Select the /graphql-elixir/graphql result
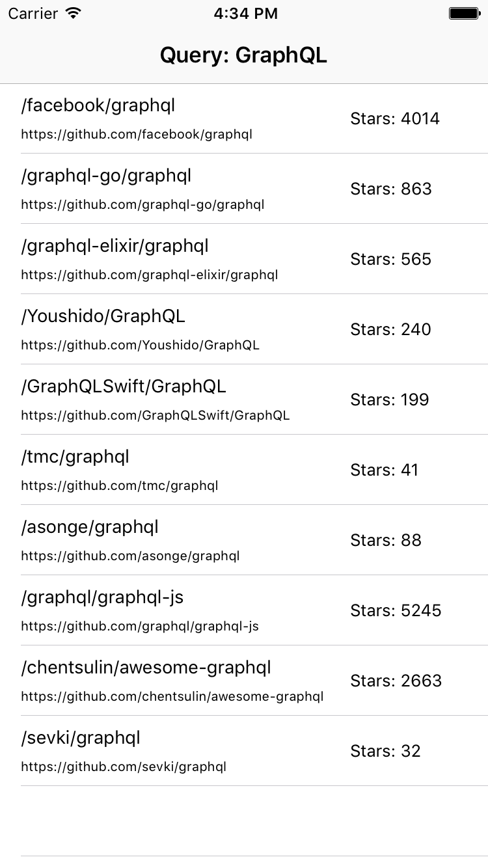488x868 pixels. click(115, 246)
